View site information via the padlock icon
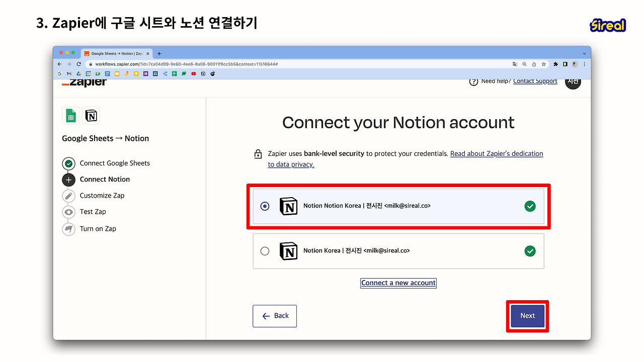 click(91, 64)
